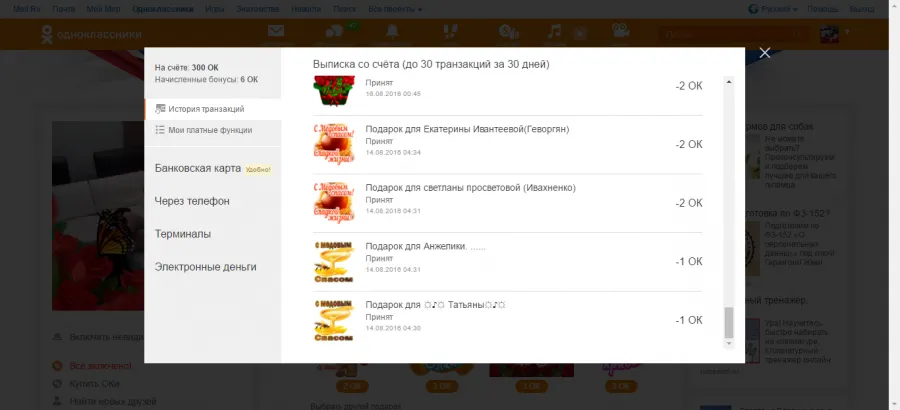The image size is (900, 410).
Task: Expand the Все проекты dropdown
Action: [x=395, y=9]
